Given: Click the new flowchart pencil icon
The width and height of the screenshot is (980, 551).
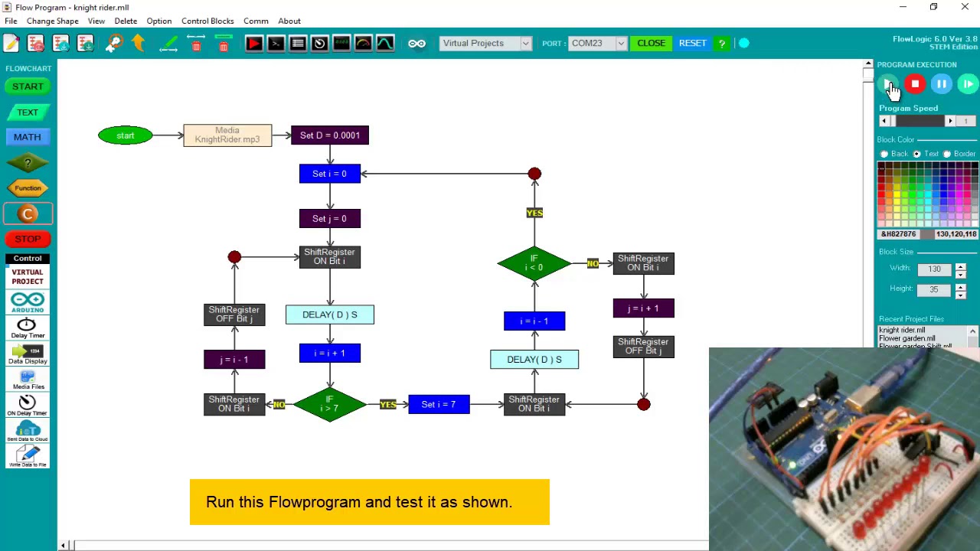Looking at the screenshot, I should click(11, 44).
